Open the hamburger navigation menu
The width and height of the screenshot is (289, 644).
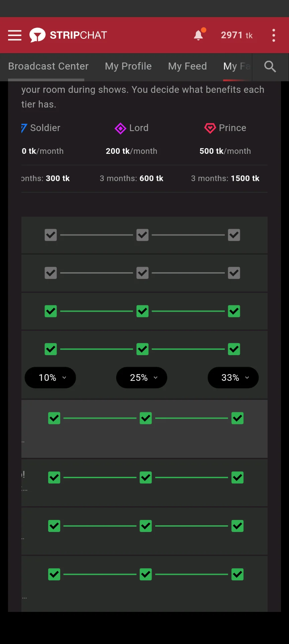pos(15,35)
